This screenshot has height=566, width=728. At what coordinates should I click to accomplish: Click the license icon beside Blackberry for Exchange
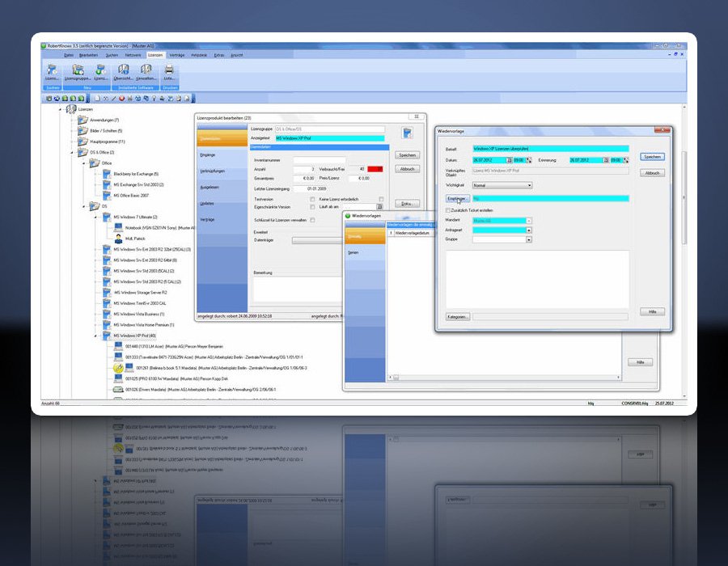(107, 174)
